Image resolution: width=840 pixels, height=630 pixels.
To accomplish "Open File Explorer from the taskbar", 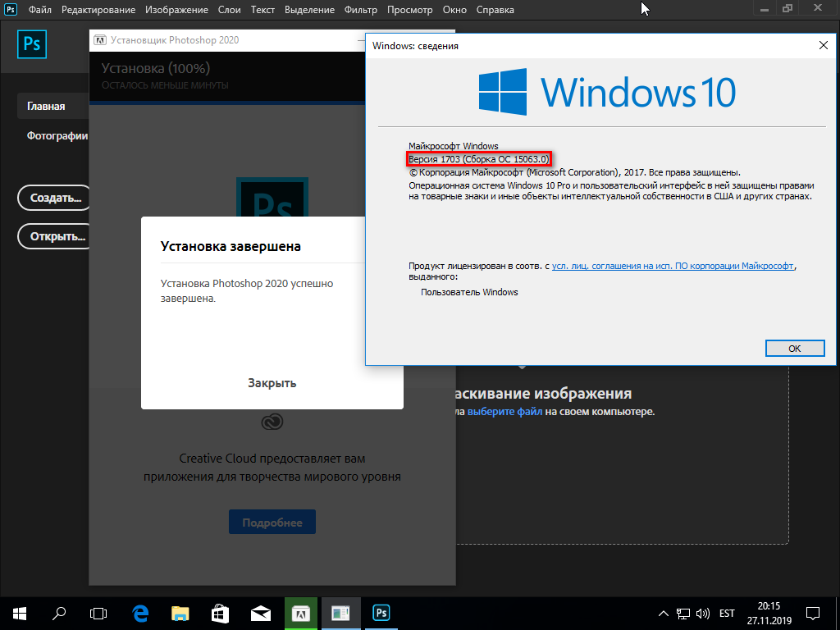I will (x=180, y=613).
